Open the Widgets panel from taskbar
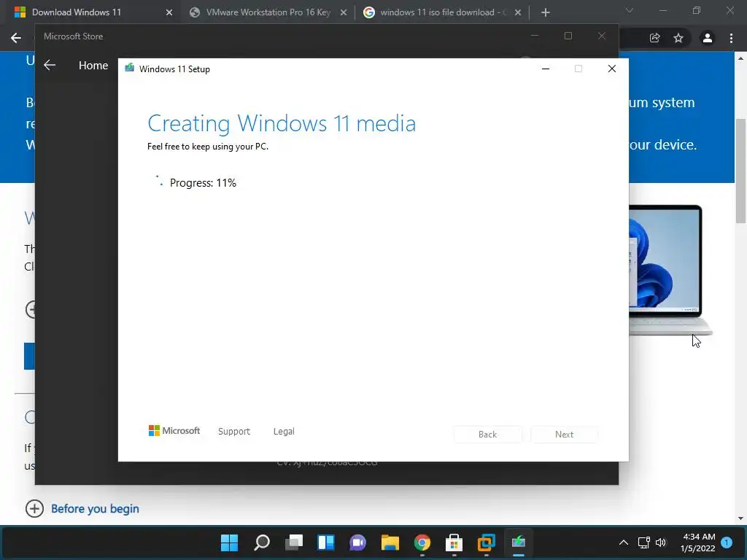 (326, 542)
